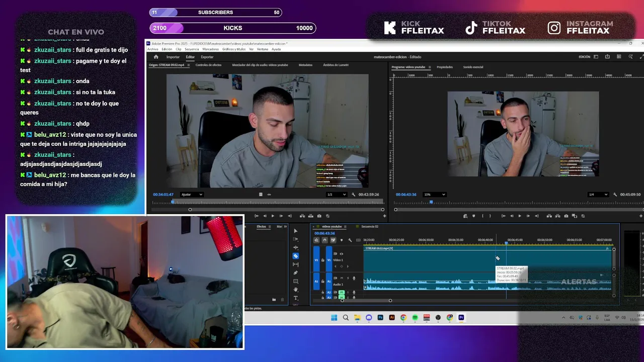Toggle snap in timeline magnet icon
The width and height of the screenshot is (644, 362).
point(325,240)
